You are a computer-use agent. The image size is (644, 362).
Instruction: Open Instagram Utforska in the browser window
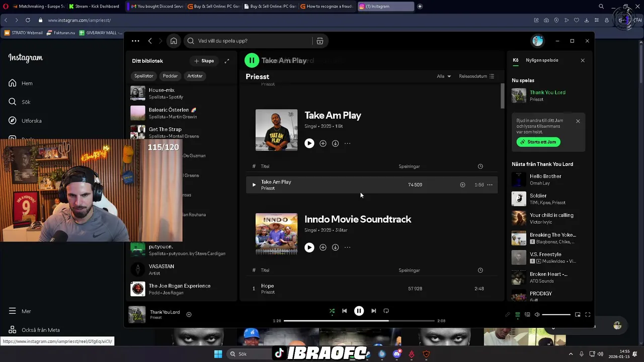(25, 121)
